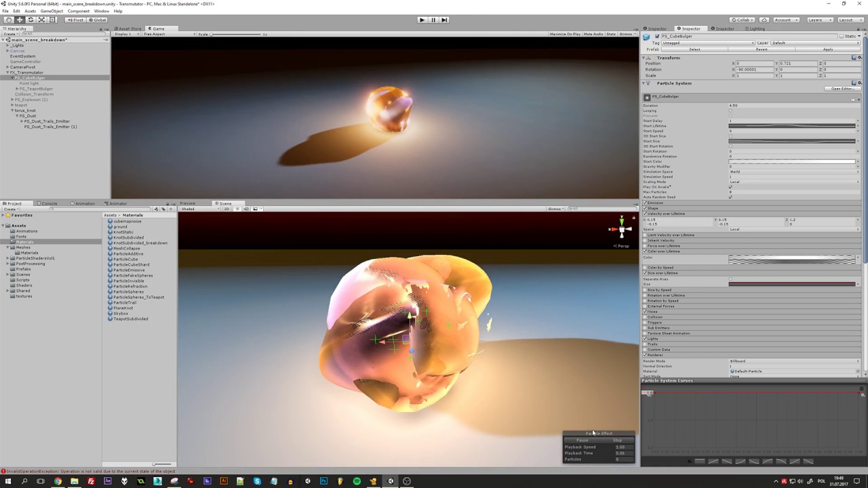This screenshot has width=868, height=488.
Task: Enable the 3D Start Rotation checkbox
Action: click(x=730, y=146)
